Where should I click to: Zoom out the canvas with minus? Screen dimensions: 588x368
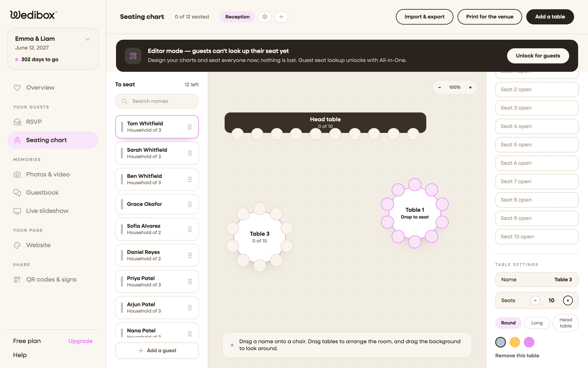tap(439, 87)
